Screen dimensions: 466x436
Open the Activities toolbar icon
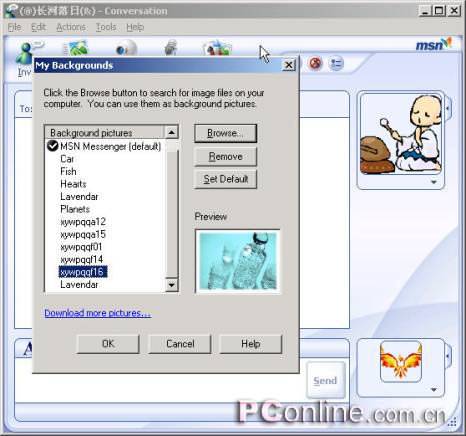(217, 49)
